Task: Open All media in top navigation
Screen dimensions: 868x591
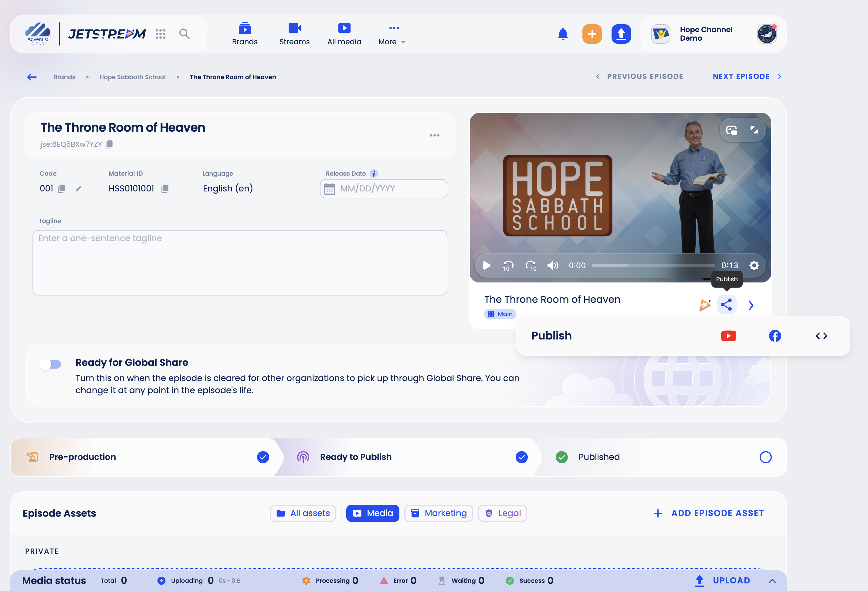Action: coord(344,34)
